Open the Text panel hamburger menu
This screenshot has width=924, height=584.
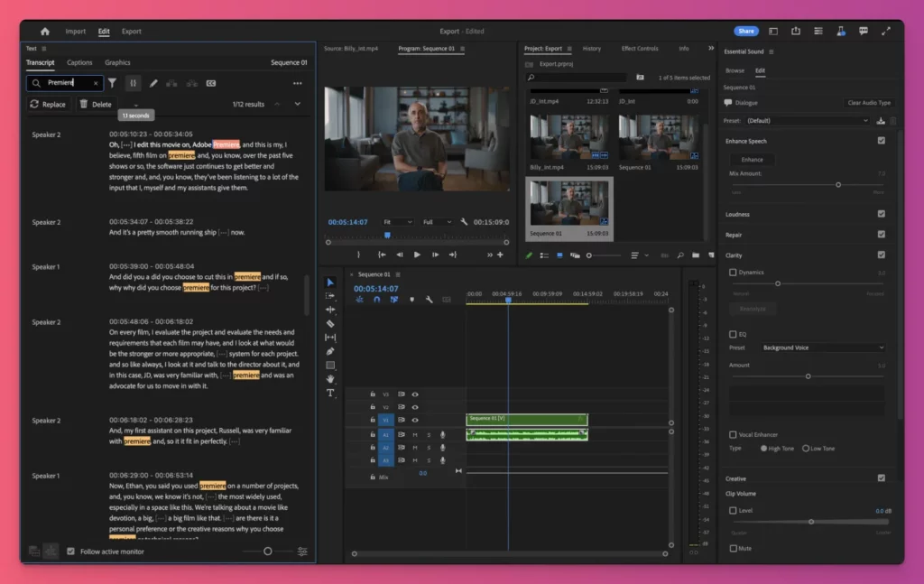pos(44,49)
